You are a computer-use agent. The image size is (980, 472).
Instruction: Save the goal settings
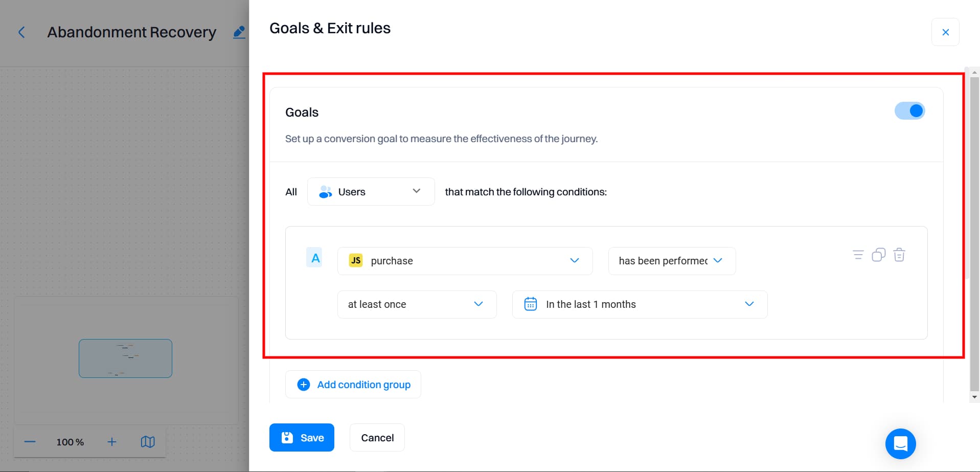point(302,437)
